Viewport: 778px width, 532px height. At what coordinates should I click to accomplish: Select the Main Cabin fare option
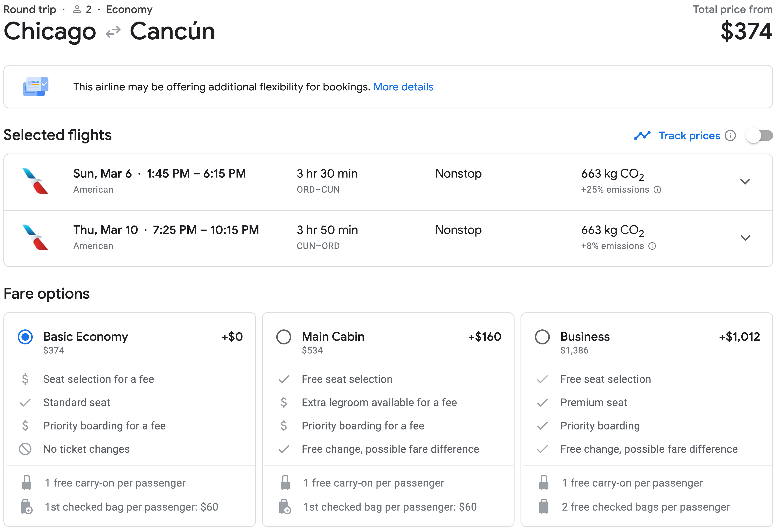pos(284,337)
